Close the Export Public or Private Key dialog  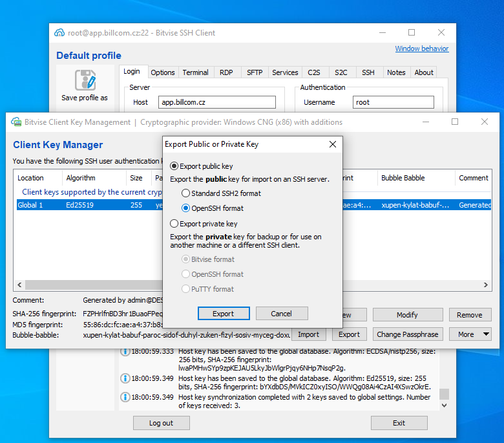(x=332, y=144)
